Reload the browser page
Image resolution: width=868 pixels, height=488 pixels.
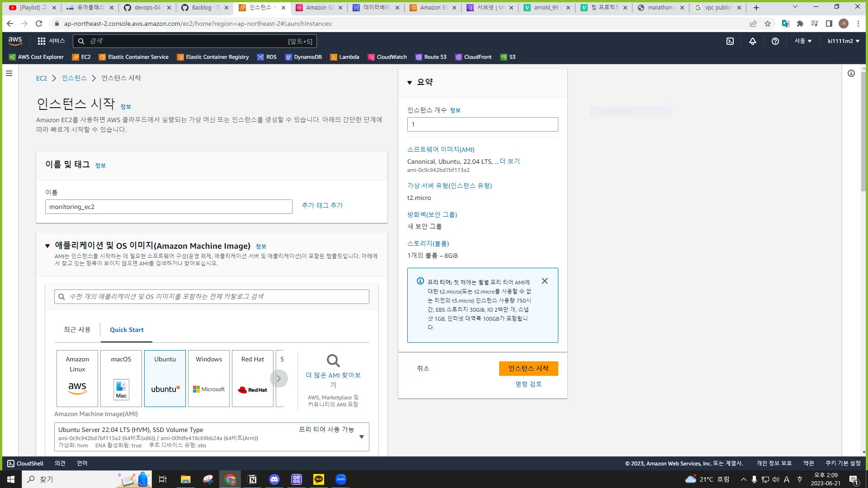coord(39,24)
